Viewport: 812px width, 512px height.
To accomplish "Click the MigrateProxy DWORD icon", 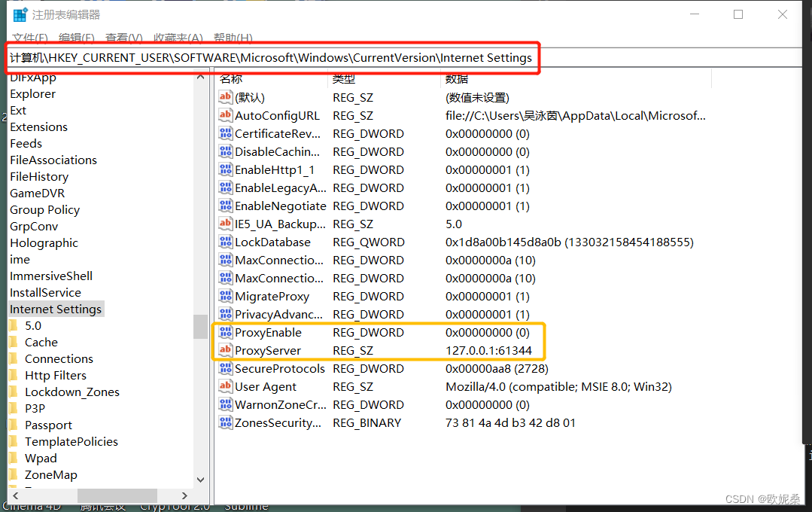I will click(x=225, y=296).
